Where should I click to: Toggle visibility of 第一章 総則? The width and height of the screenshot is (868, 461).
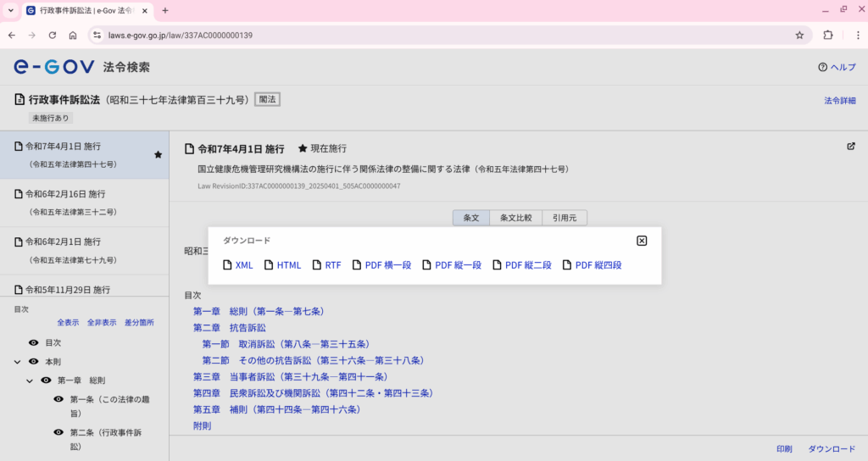[46, 380]
